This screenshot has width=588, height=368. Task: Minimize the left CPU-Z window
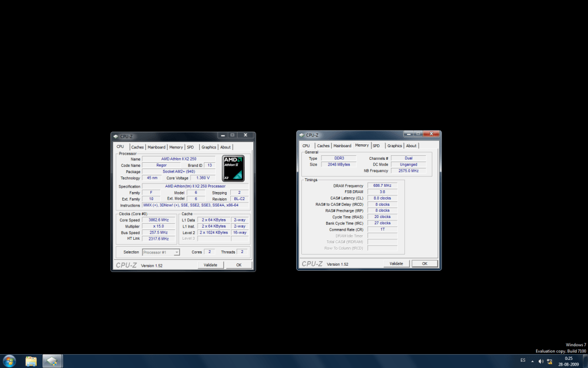click(223, 135)
